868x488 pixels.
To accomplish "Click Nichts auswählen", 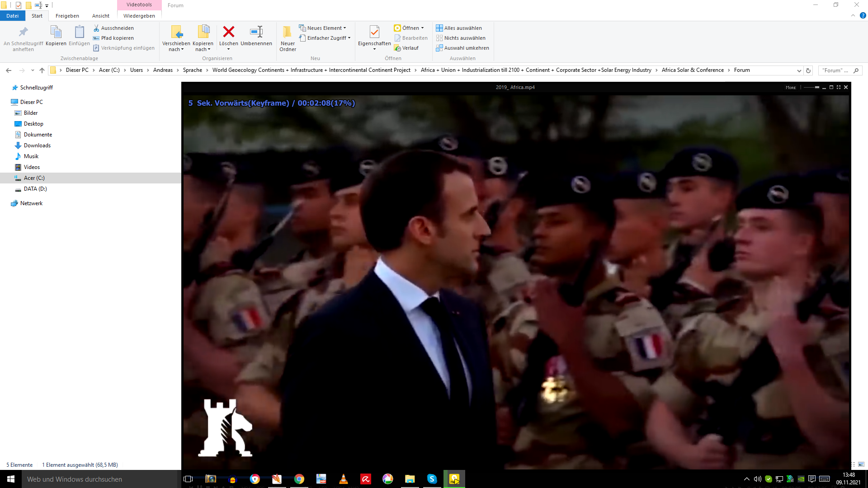I will (x=461, y=38).
